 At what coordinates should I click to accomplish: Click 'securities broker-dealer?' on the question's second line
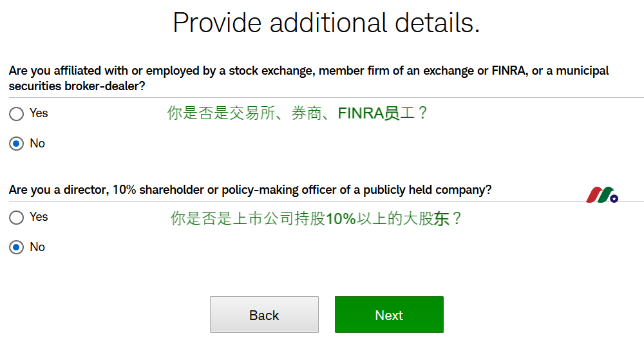(x=77, y=86)
